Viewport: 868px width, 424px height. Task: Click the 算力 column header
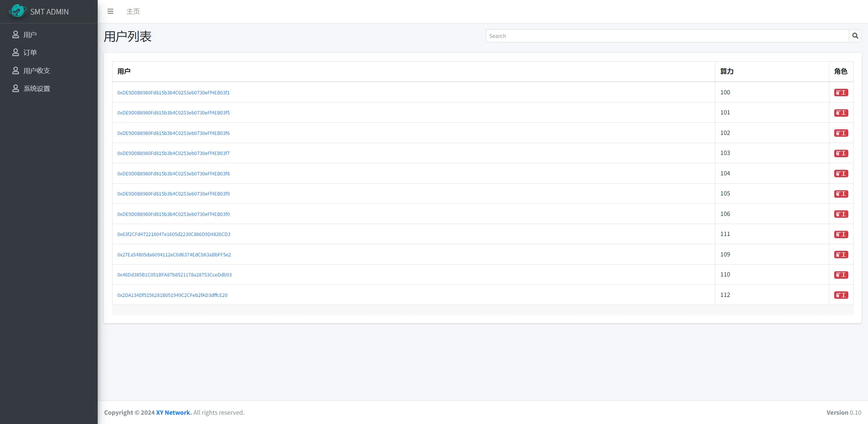pyautogui.click(x=727, y=71)
